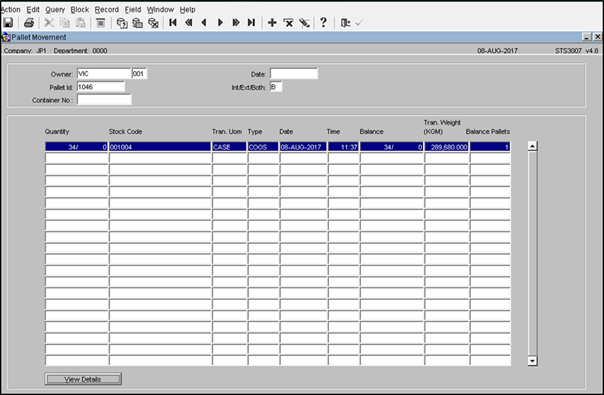This screenshot has height=395, width=604.
Task: Click the Lock record icon
Action: click(304, 23)
